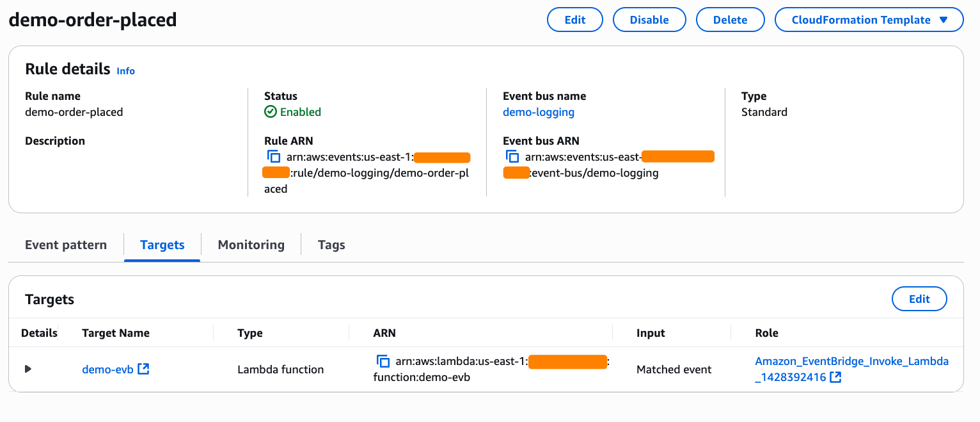Open the demo-logging event bus link
The image size is (980, 422).
[539, 112]
